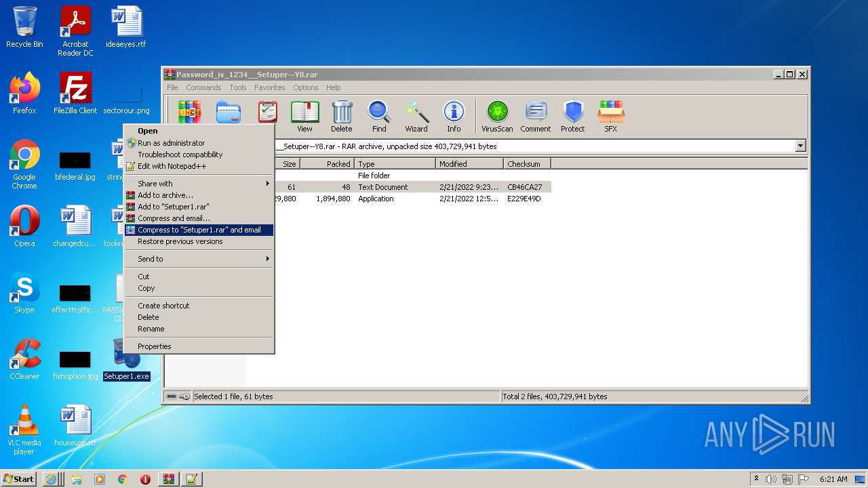This screenshot has height=488, width=868.
Task: Select the FileZilla Client desktop shortcut
Action: click(x=75, y=93)
